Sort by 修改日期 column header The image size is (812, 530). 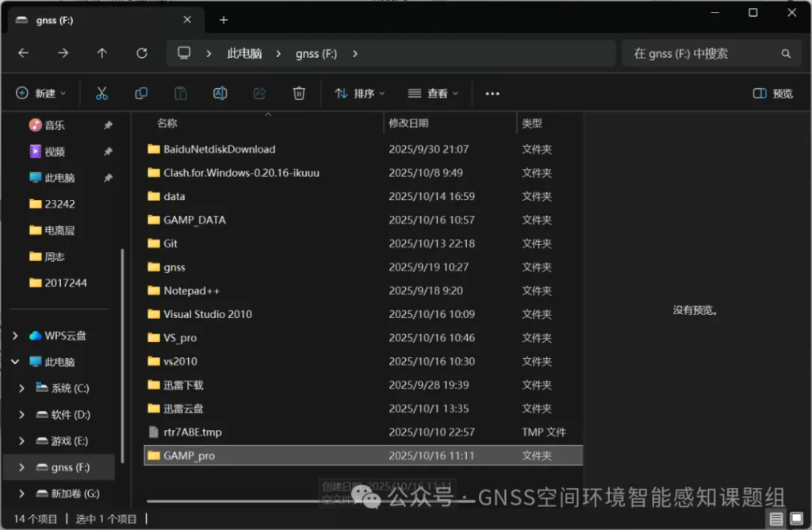click(x=408, y=123)
